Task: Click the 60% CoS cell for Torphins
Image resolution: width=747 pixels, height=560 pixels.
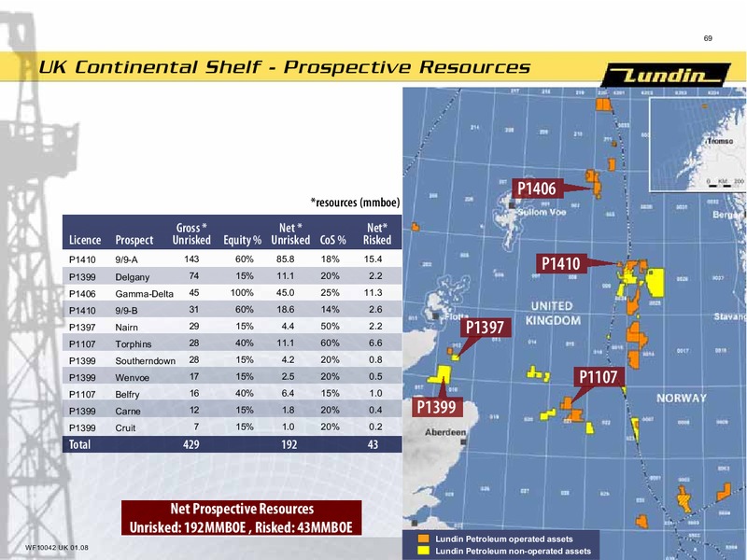Action: coord(330,343)
